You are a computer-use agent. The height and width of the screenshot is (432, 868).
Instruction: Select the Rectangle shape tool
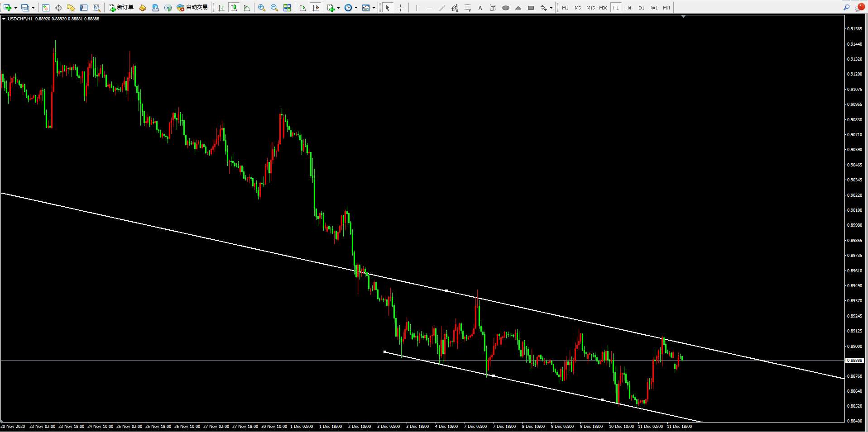(531, 8)
